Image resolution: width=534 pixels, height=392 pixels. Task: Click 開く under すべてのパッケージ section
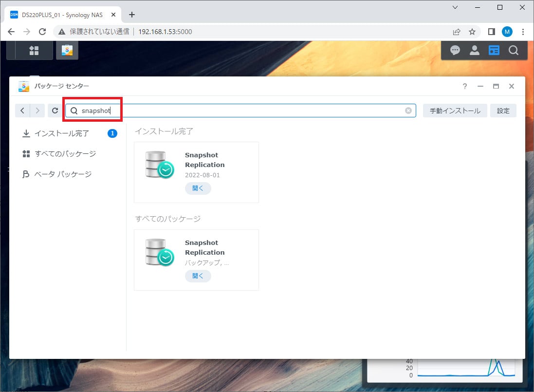click(198, 276)
